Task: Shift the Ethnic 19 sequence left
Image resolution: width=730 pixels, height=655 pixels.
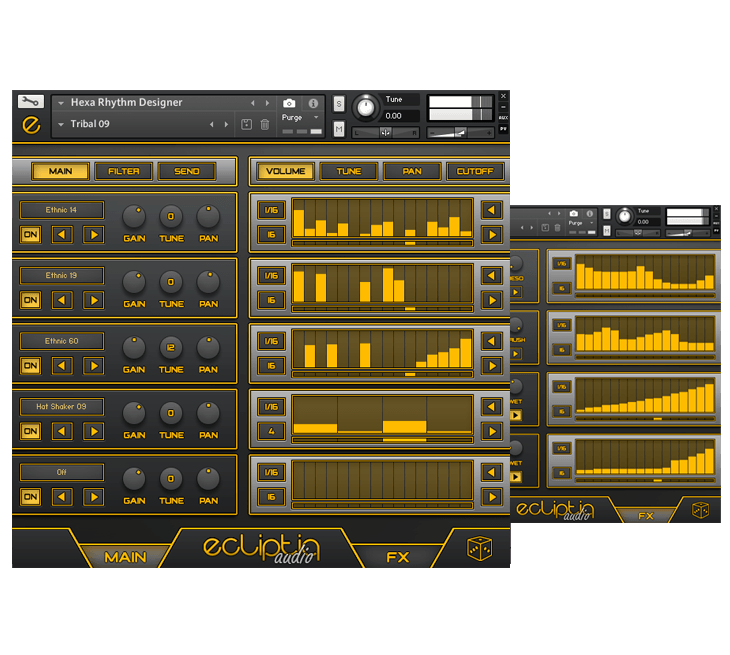Action: pos(491,275)
